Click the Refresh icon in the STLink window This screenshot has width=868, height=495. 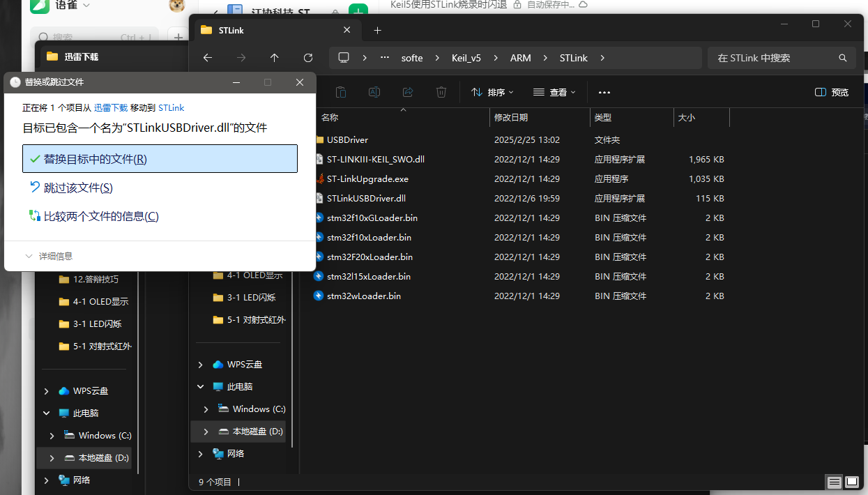point(308,58)
